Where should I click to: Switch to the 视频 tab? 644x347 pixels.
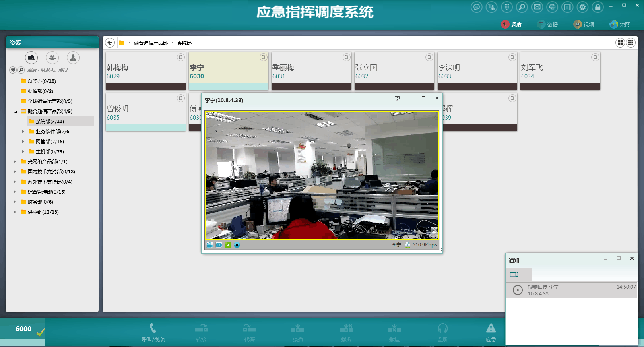click(584, 25)
